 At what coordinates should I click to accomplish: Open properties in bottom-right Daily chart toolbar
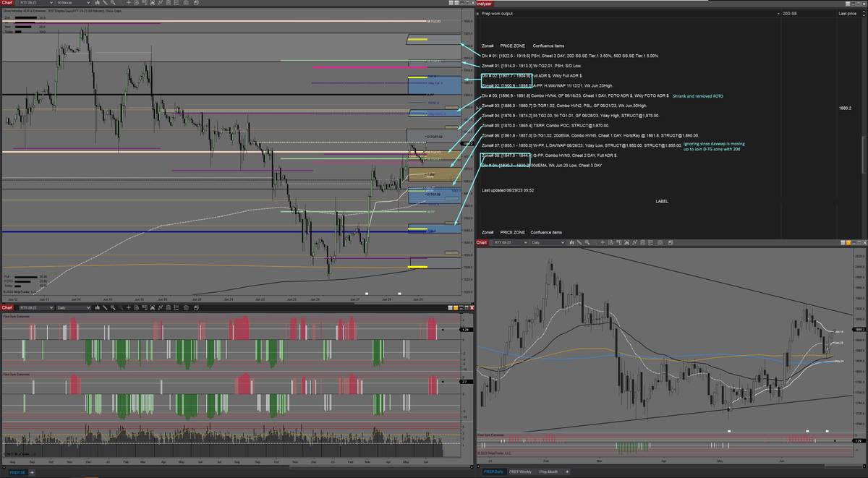(650, 242)
